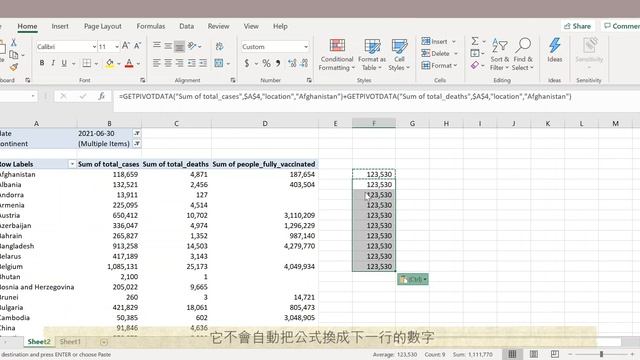Apply Percent Style format
The image size is (640, 360).
pyautogui.click(x=267, y=63)
